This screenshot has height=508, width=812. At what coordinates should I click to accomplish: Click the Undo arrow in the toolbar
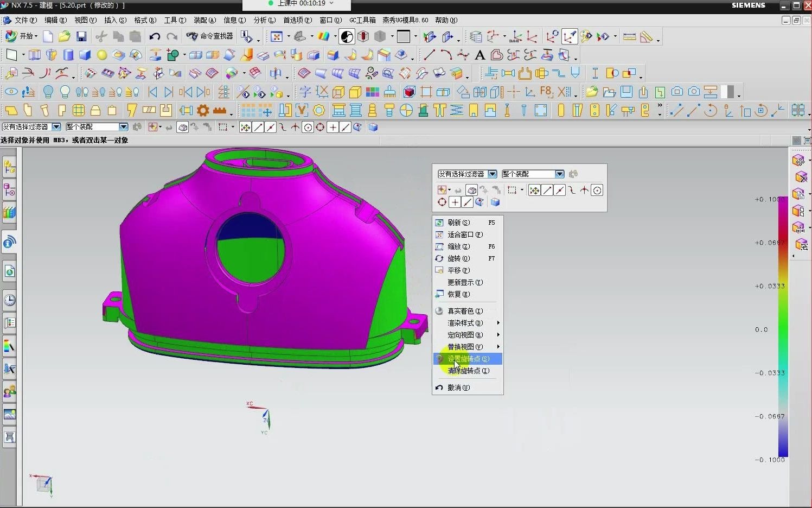coord(155,36)
